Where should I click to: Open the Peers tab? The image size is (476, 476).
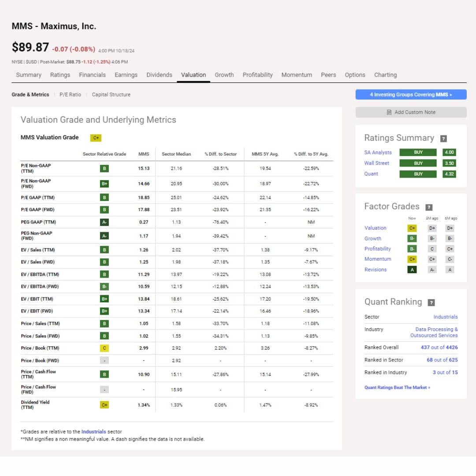tap(328, 75)
